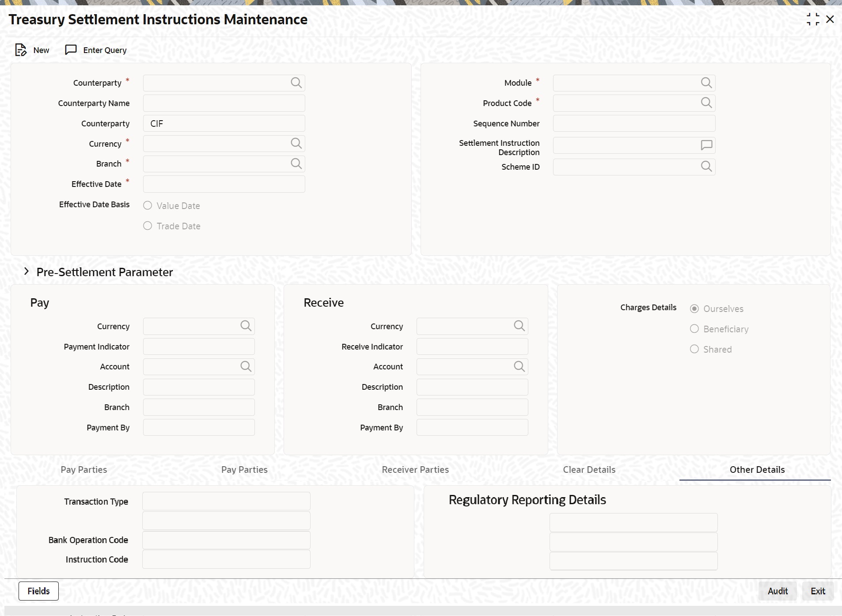Open the Product Code lookup
This screenshot has width=842, height=616.
click(x=706, y=103)
